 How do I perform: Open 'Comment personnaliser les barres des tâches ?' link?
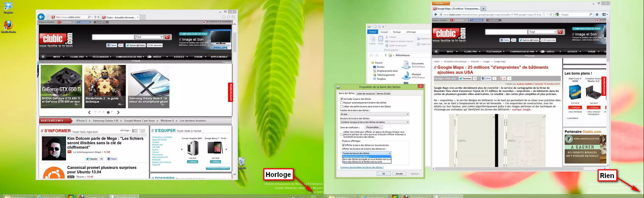click(362, 167)
